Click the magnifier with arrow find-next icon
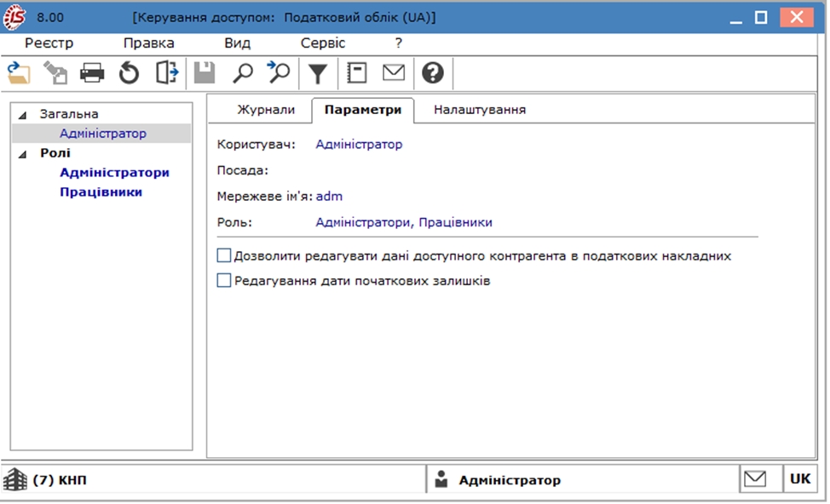Viewport: 830px width, 504px height. [279, 72]
